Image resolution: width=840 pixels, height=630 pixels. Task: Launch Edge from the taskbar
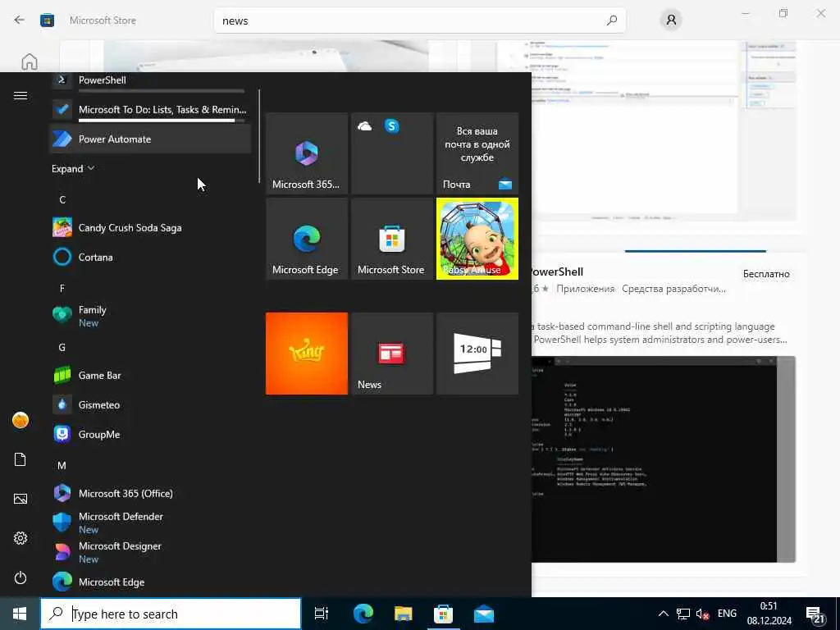(363, 614)
